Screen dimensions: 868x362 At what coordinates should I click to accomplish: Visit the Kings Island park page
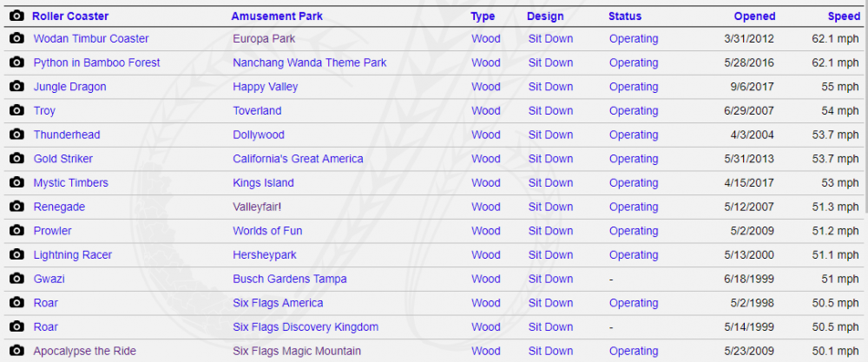264,182
